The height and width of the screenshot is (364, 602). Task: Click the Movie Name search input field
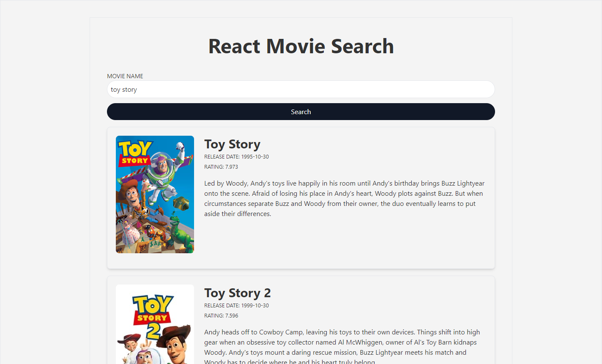point(301,90)
